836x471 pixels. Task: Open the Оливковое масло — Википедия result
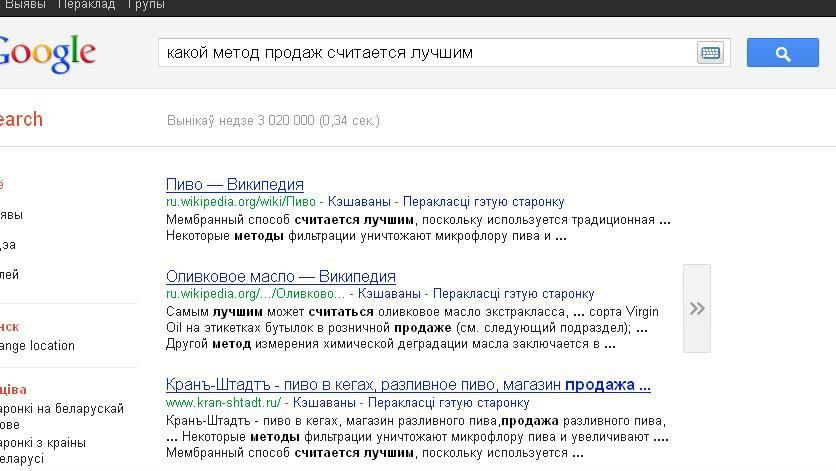pyautogui.click(x=280, y=276)
